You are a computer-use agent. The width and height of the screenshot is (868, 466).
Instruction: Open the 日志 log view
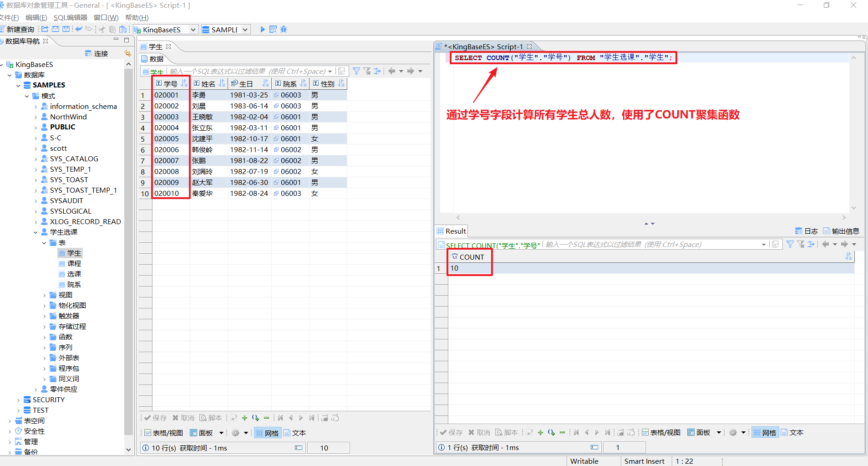pyautogui.click(x=806, y=231)
